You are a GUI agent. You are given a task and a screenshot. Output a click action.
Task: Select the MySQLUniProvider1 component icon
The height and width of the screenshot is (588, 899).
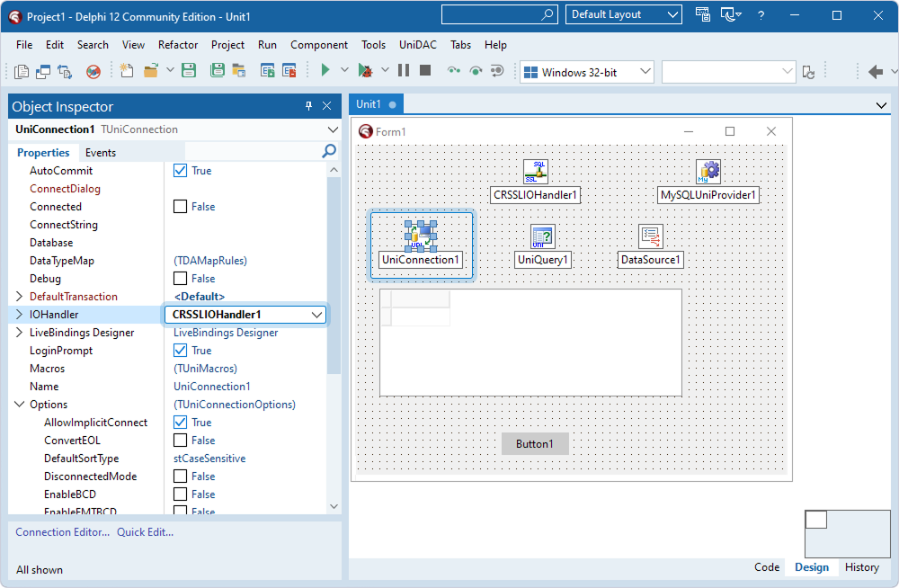click(708, 172)
